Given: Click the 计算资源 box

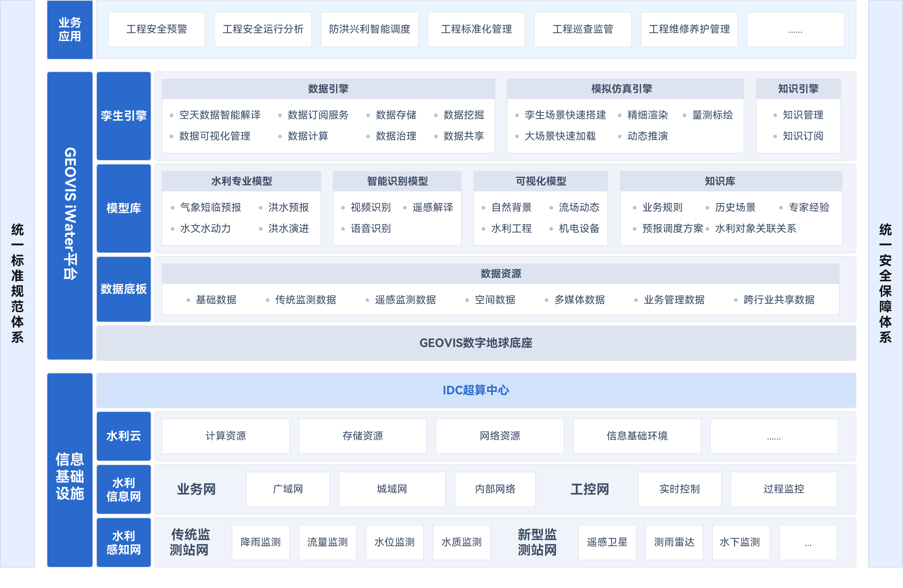Looking at the screenshot, I should point(226,436).
